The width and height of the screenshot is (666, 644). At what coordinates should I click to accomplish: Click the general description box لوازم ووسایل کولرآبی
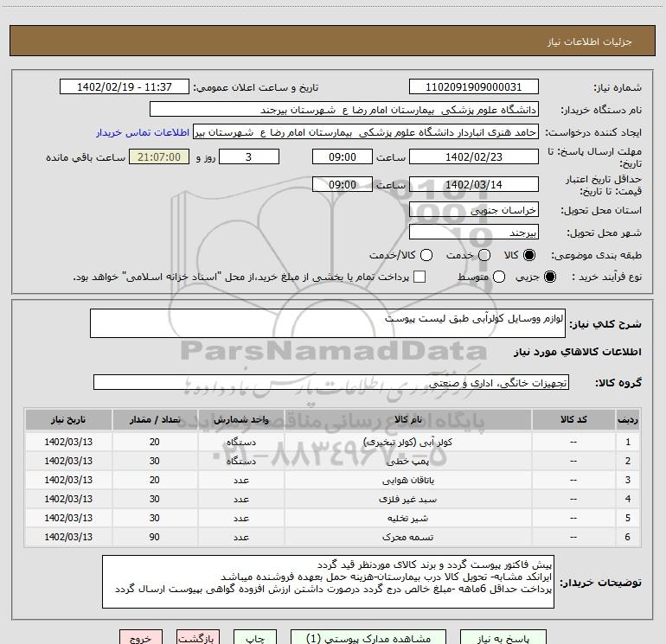point(328,323)
